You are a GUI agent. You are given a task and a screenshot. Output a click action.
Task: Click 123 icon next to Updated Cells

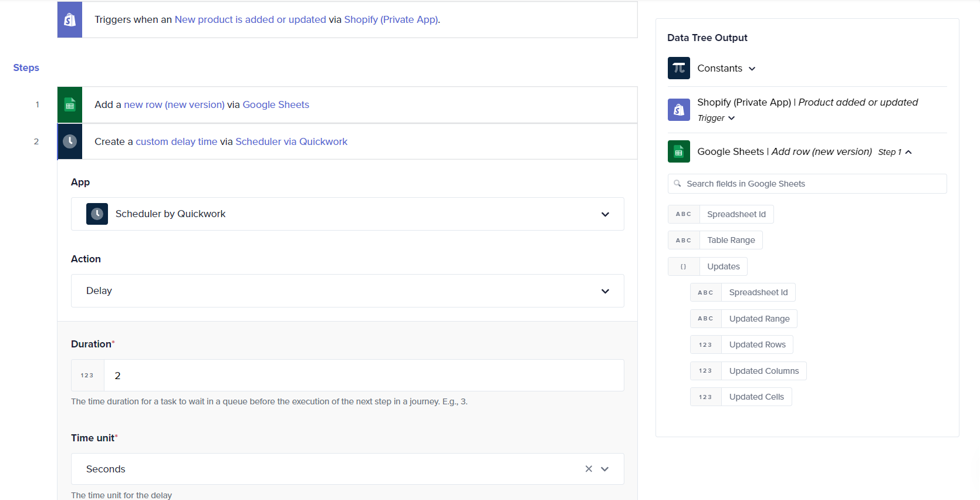(x=706, y=397)
